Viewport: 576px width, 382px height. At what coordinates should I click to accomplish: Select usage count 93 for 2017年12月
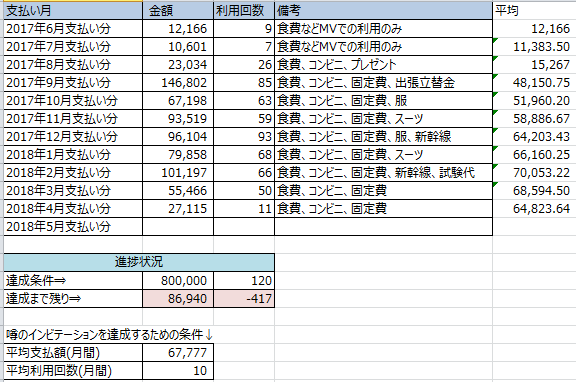tap(244, 137)
